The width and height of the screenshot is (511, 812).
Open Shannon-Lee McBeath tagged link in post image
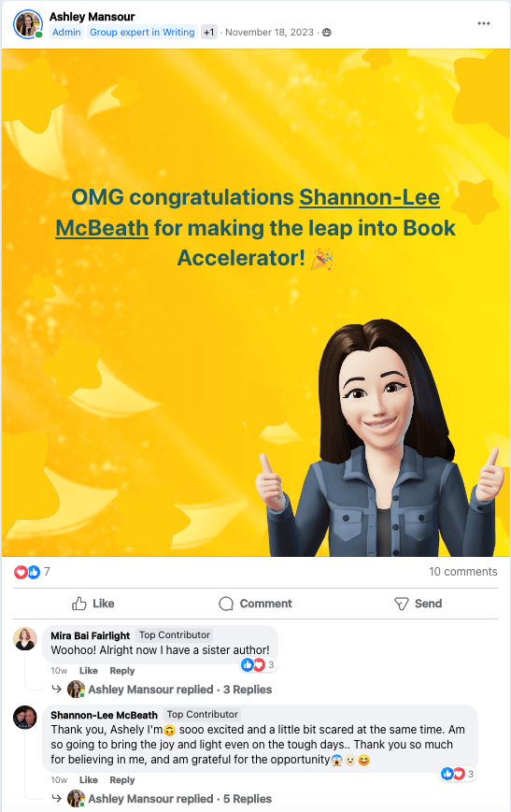[x=248, y=212]
